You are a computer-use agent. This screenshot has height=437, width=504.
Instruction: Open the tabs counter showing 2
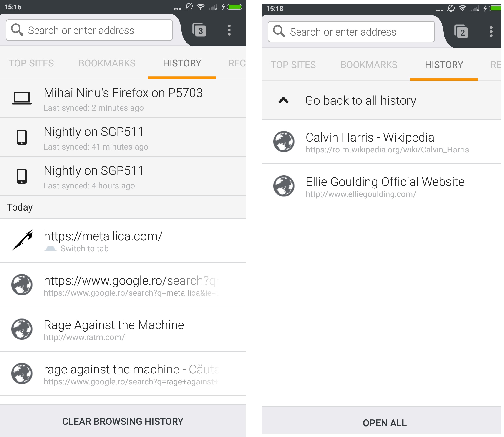pos(461,32)
